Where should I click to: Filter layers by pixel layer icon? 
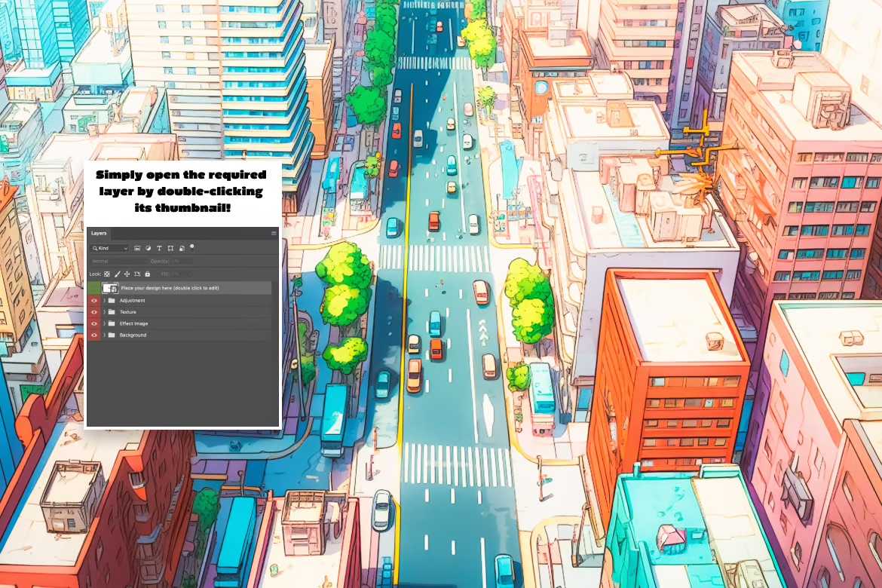[137, 248]
